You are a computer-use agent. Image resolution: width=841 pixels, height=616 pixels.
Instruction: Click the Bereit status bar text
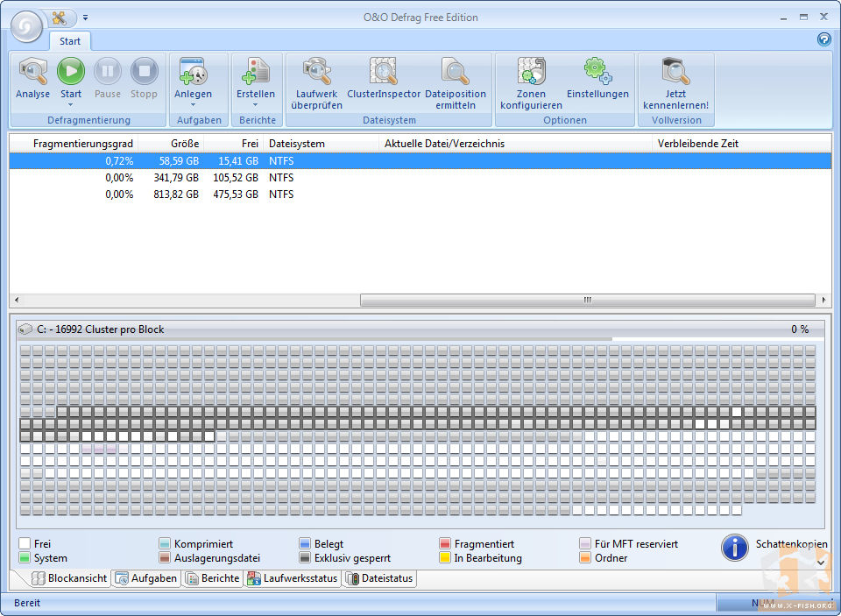coord(27,603)
